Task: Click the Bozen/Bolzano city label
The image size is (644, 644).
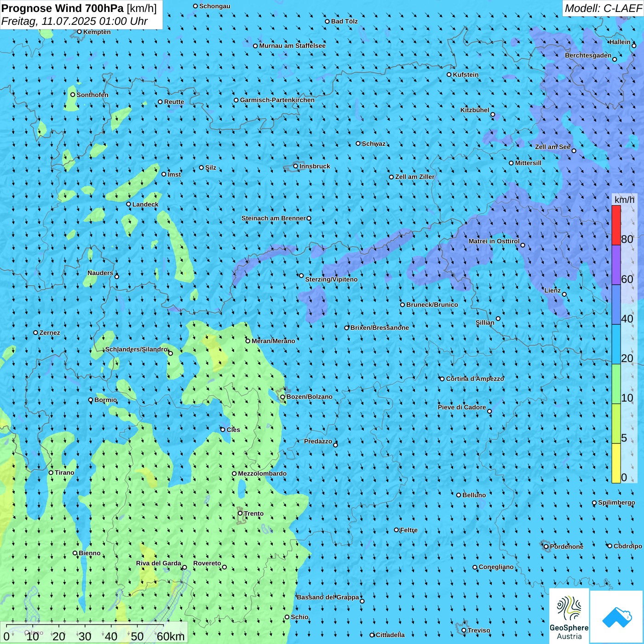Action: coord(309,397)
